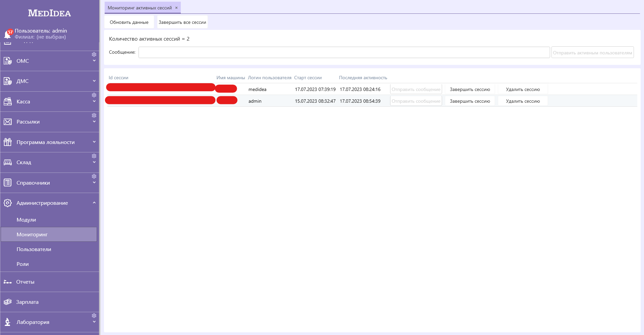Open the Отчеты menu label
Image resolution: width=644 pixels, height=335 pixels.
pyautogui.click(x=25, y=282)
